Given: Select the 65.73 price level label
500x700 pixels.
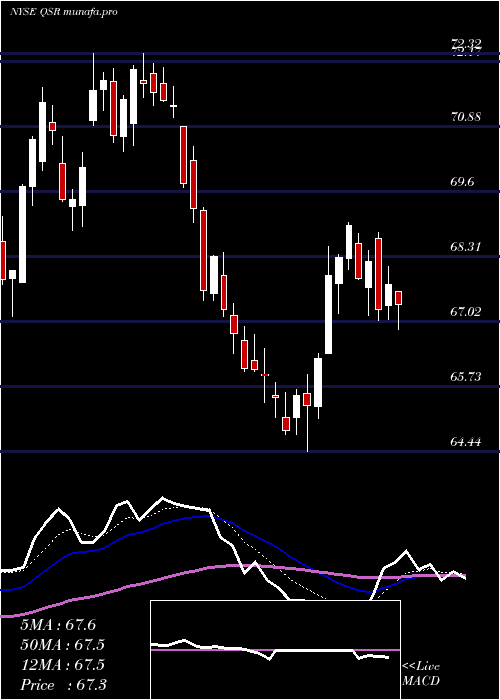Looking at the screenshot, I should tap(466, 377).
